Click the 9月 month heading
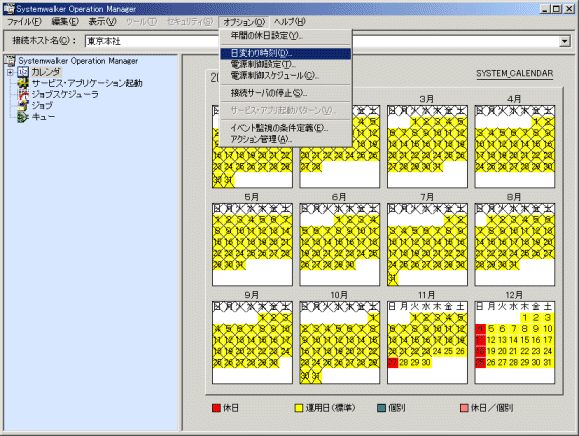579x436 pixels. [x=251, y=295]
